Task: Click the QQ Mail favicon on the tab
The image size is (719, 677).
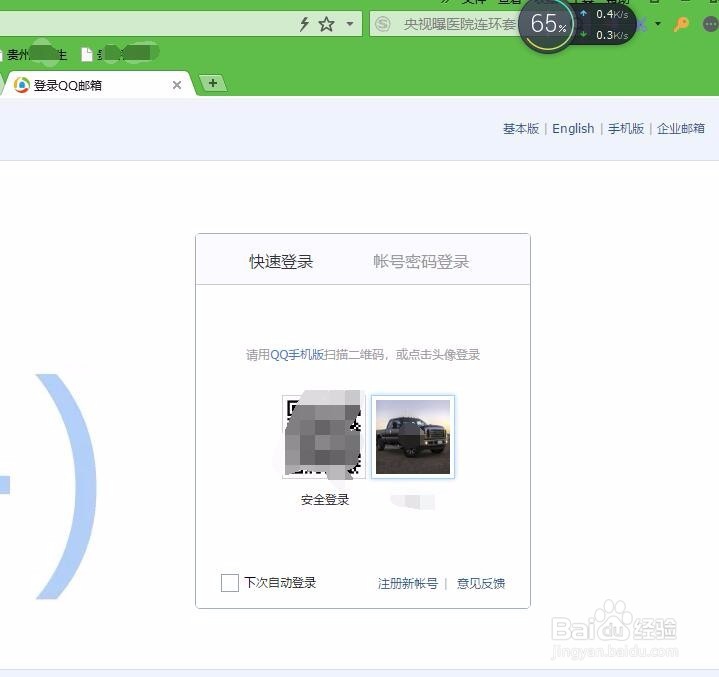Action: (22, 85)
